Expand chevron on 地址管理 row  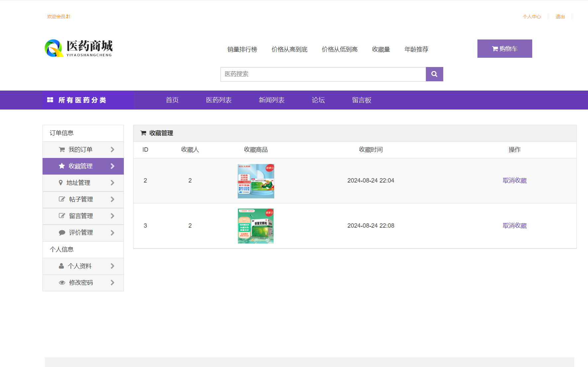click(x=112, y=183)
